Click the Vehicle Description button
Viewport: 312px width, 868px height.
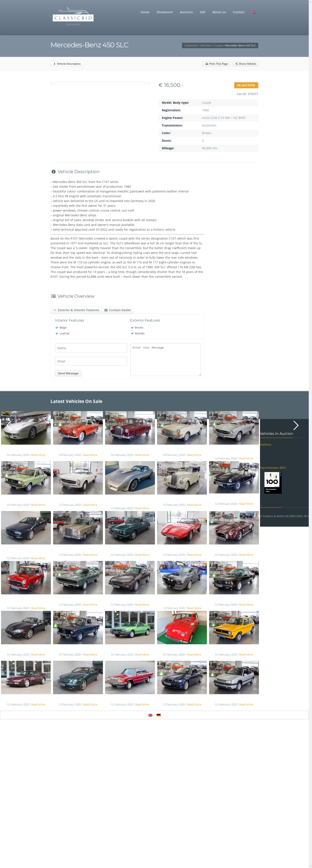pyautogui.click(x=67, y=64)
